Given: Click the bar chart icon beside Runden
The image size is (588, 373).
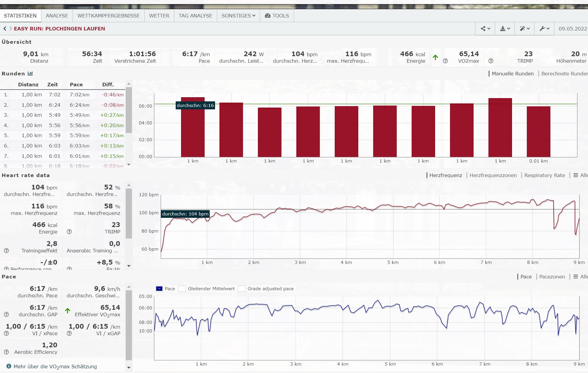Looking at the screenshot, I should pos(30,73).
